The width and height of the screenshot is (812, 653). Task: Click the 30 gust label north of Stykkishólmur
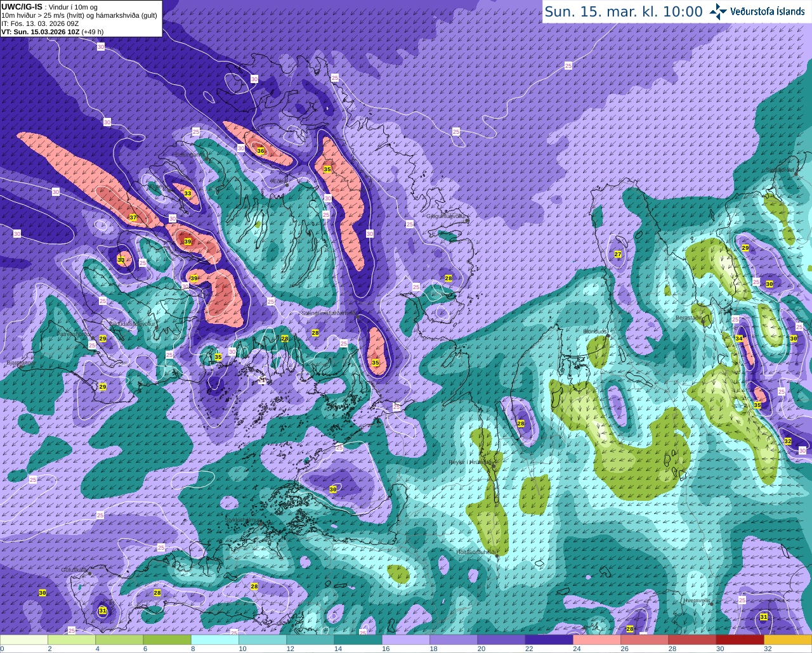tap(333, 489)
